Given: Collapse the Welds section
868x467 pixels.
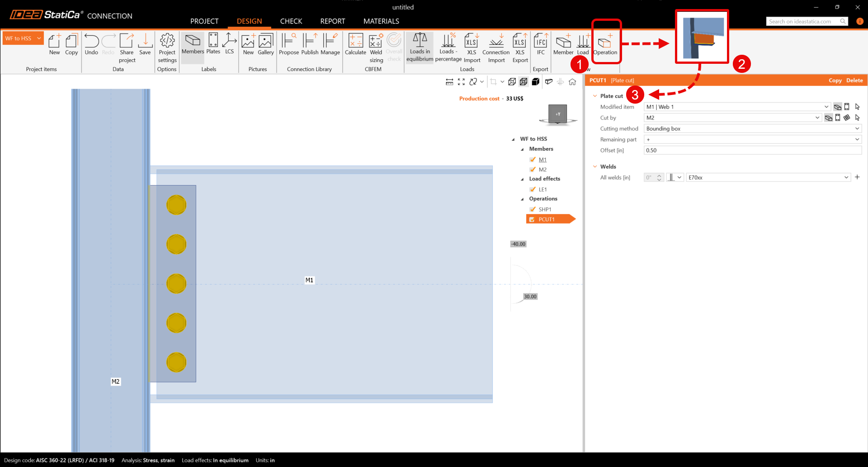Looking at the screenshot, I should point(595,167).
